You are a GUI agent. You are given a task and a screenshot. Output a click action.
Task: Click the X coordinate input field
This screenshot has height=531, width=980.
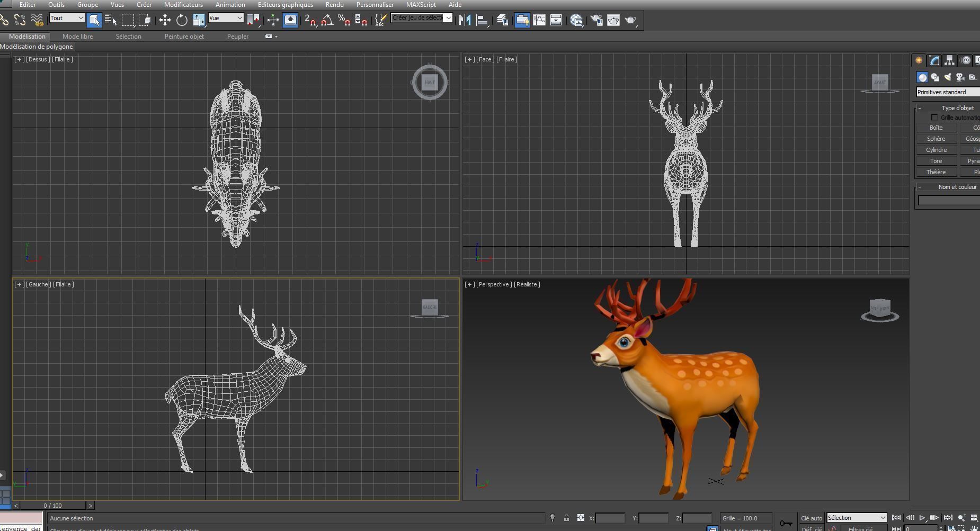pyautogui.click(x=610, y=518)
